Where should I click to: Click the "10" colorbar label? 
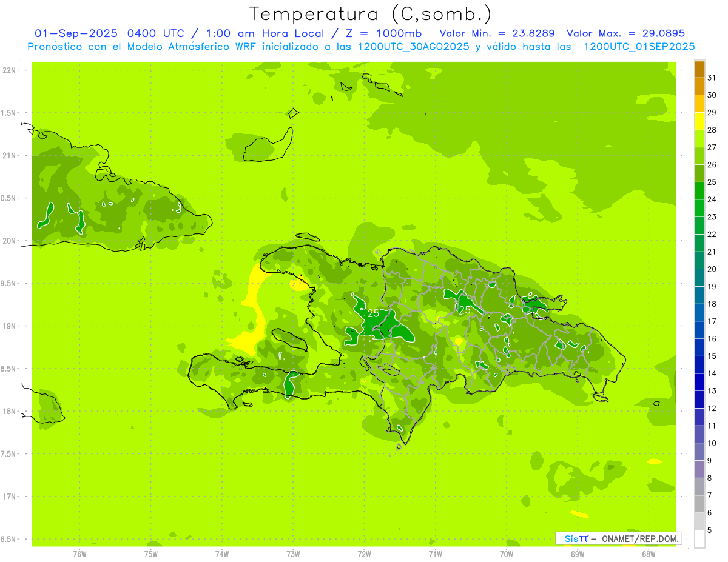pyautogui.click(x=712, y=443)
